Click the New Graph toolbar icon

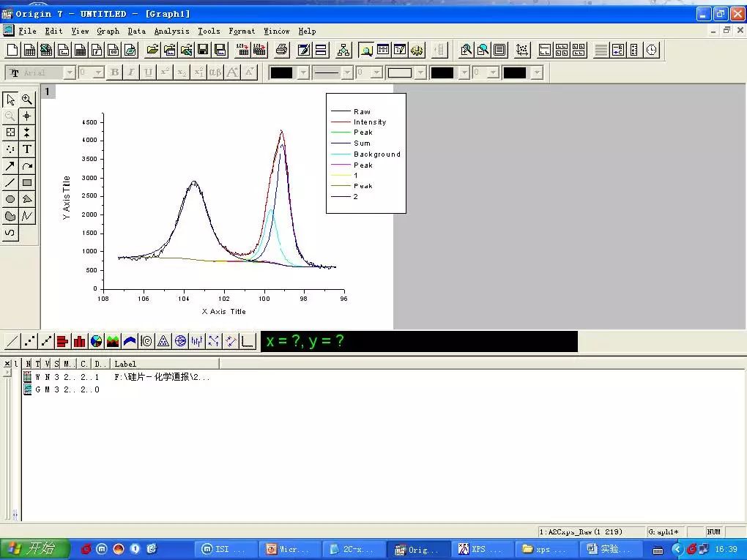pos(63,50)
